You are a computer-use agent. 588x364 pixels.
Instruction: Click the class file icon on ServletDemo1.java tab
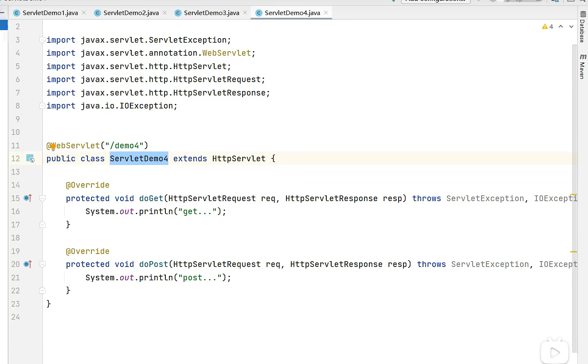[17, 13]
